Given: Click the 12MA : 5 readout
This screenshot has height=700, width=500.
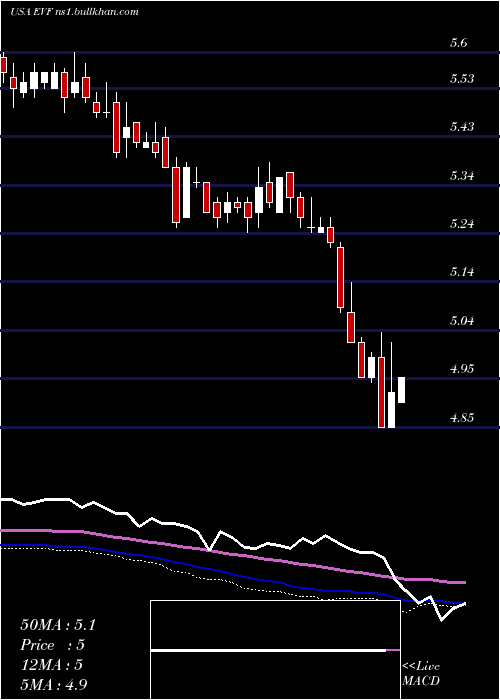Looking at the screenshot, I should pyautogui.click(x=54, y=665).
